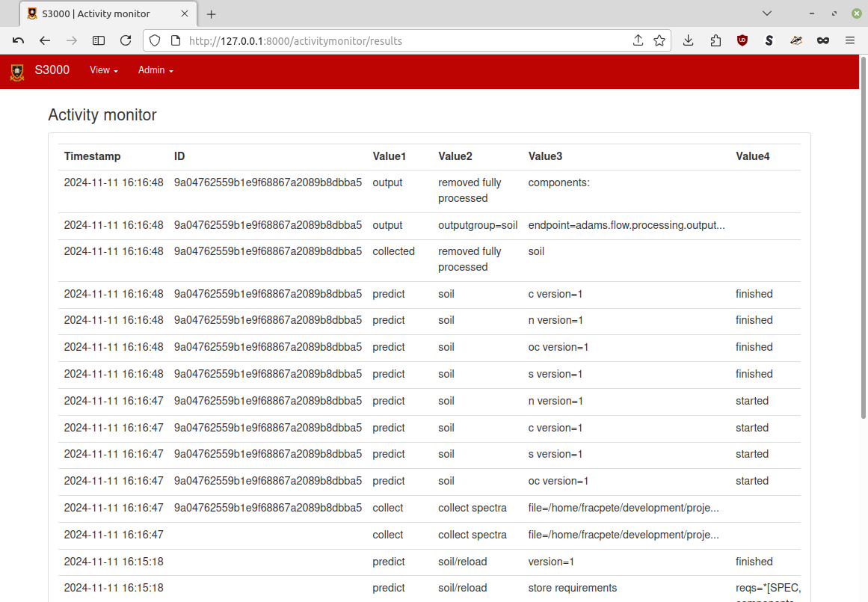Click the browser back arrow

tap(45, 40)
